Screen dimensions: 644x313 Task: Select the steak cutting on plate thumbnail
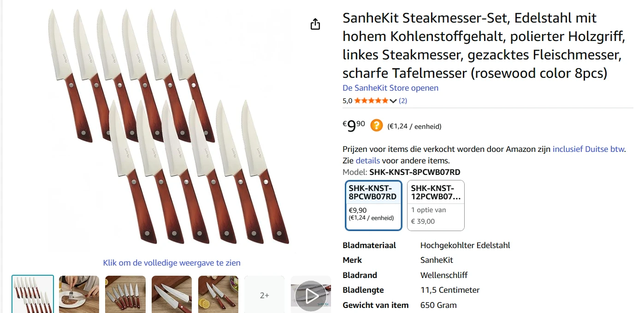click(x=79, y=294)
